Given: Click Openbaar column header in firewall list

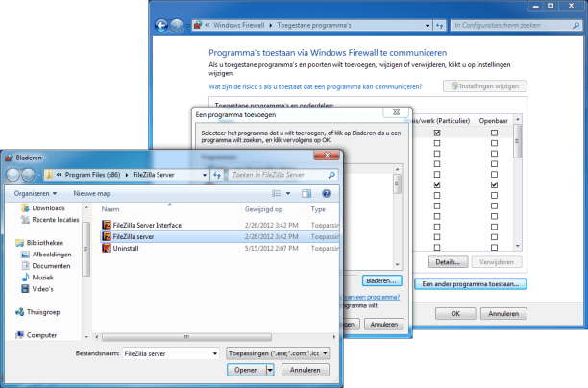Looking at the screenshot, I should coord(494,121).
